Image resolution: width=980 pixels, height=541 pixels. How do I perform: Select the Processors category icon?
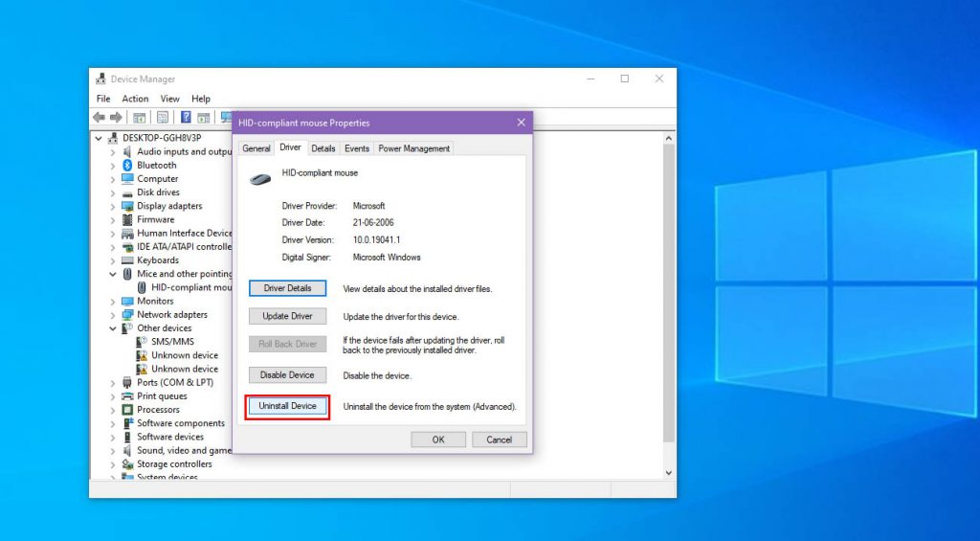point(127,410)
